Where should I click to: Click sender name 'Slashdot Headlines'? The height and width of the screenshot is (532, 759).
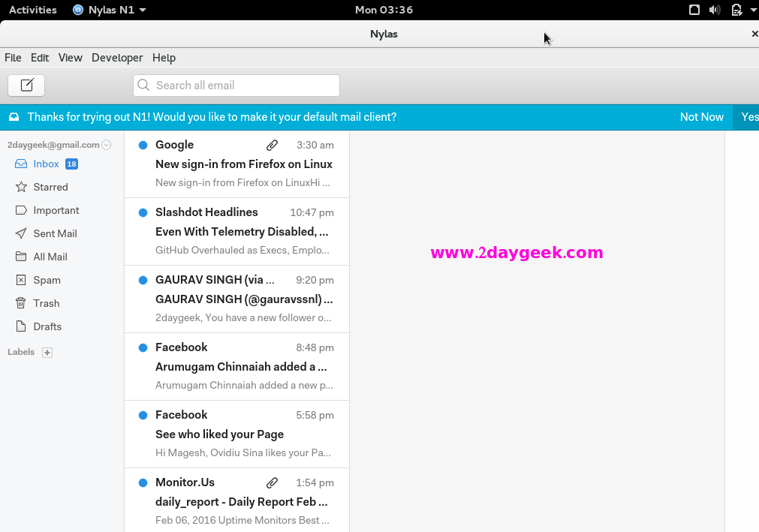206,212
